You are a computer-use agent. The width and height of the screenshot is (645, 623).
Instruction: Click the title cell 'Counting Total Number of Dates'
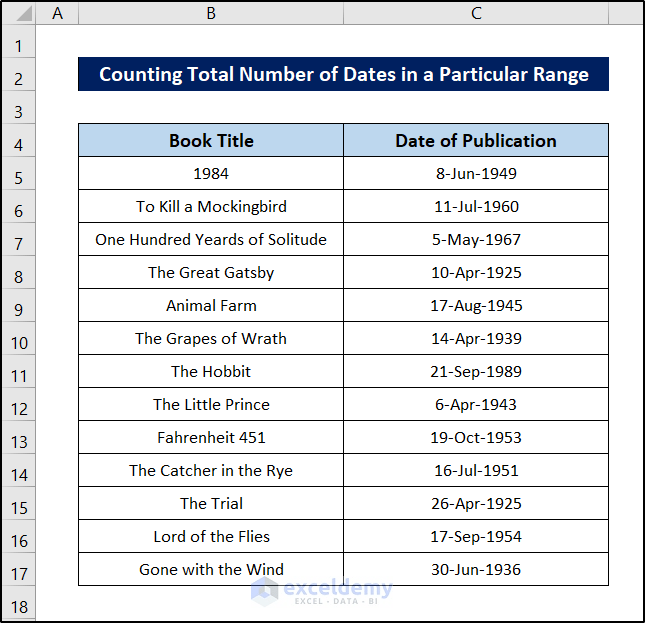pos(343,74)
